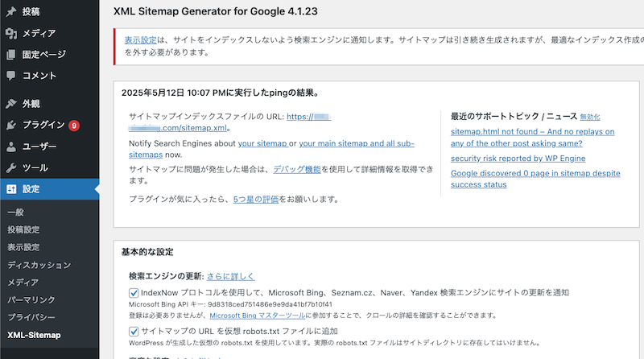Click the speech bubble icon beside コメント

10,76
